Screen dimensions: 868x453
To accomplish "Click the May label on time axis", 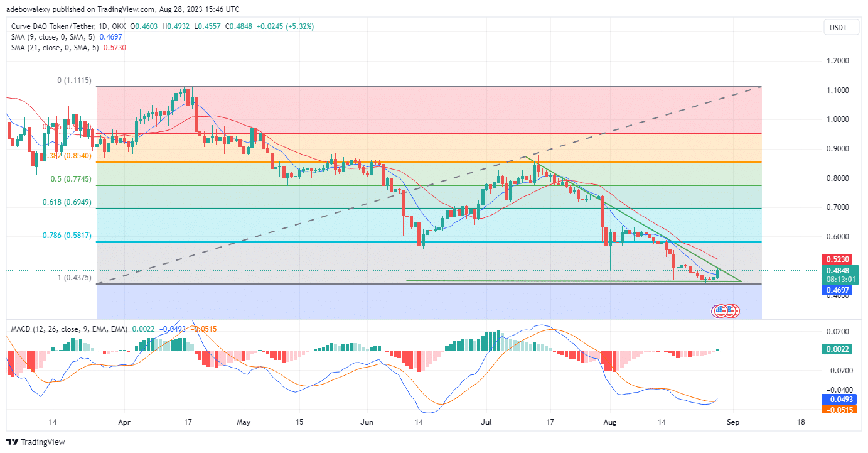I will click(244, 422).
